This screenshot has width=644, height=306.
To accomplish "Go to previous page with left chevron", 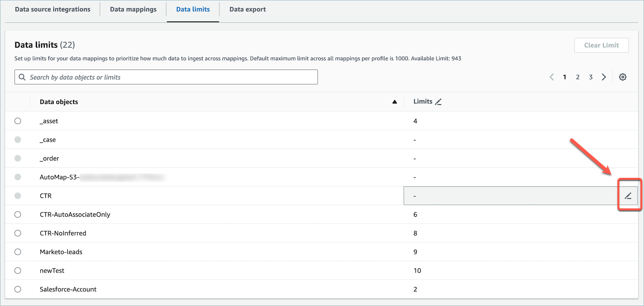I will point(552,77).
